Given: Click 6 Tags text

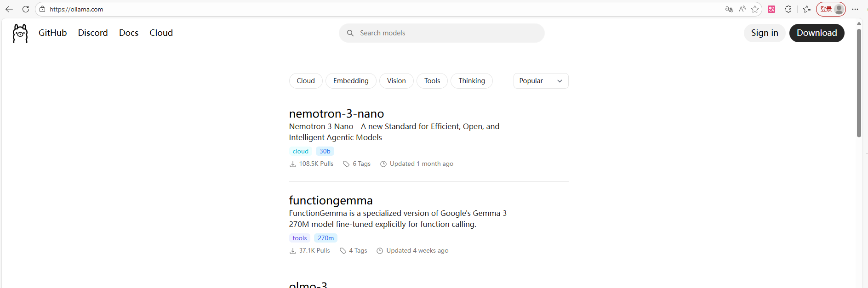Looking at the screenshot, I should (x=361, y=164).
